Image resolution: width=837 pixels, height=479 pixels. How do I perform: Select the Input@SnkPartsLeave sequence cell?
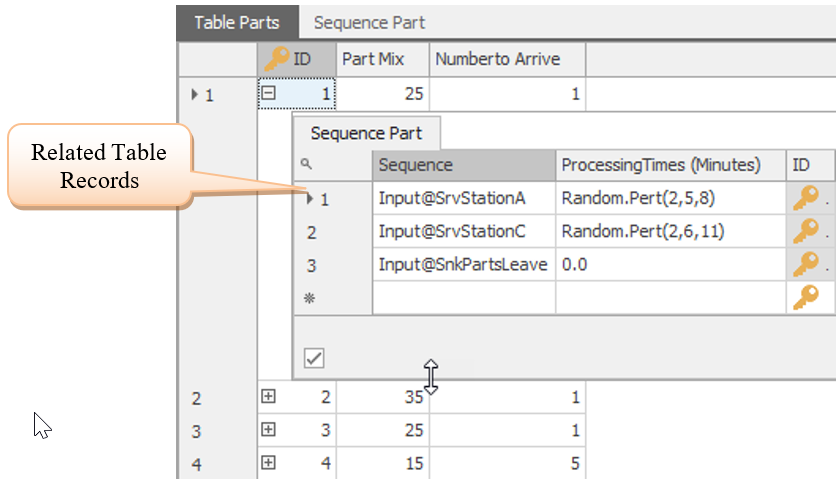(x=464, y=264)
